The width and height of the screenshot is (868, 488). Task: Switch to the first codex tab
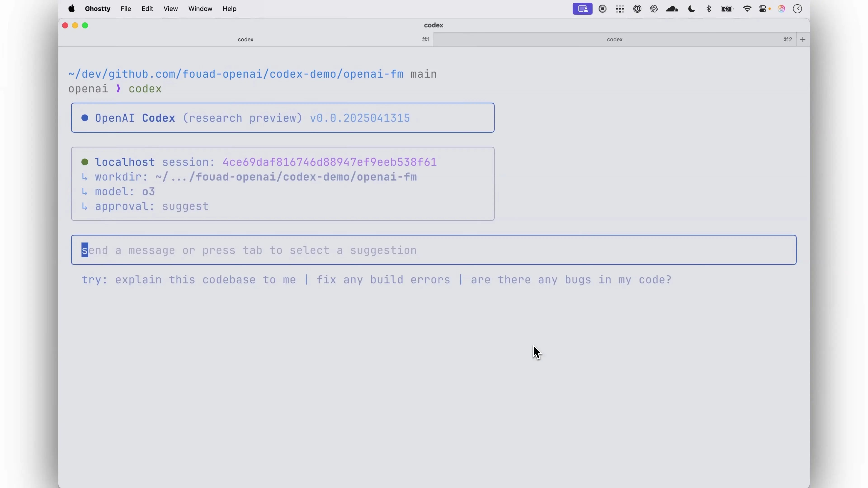[246, 40]
